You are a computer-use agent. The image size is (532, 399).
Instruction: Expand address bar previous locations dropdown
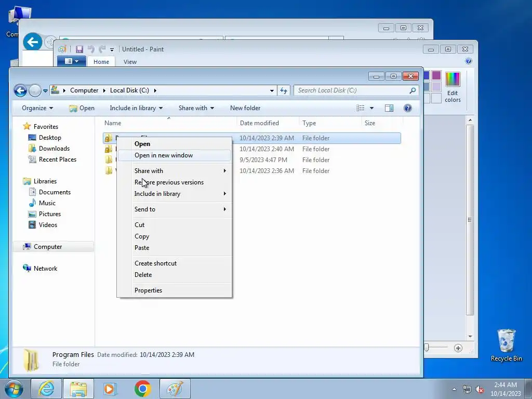[x=272, y=90]
